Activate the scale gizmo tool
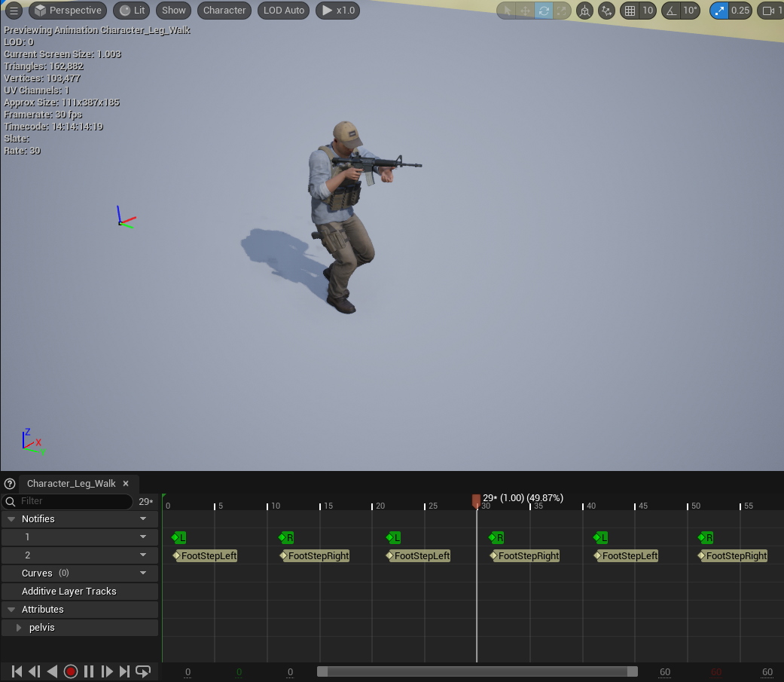 [x=562, y=11]
